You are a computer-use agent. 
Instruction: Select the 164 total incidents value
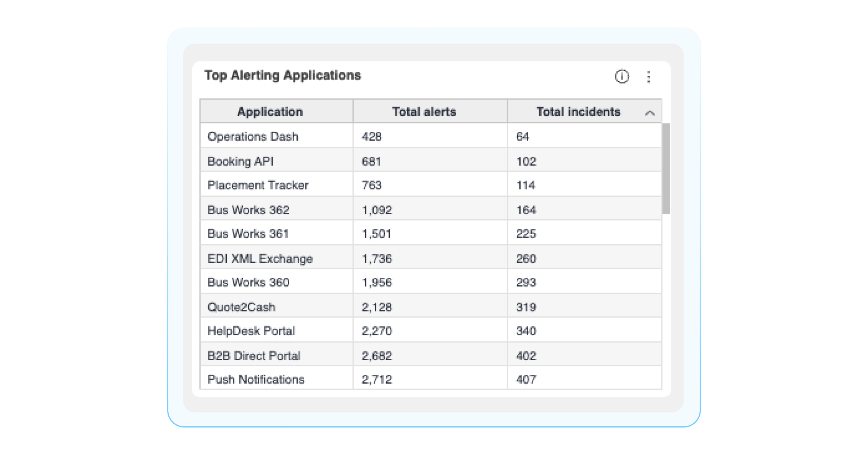tap(526, 210)
